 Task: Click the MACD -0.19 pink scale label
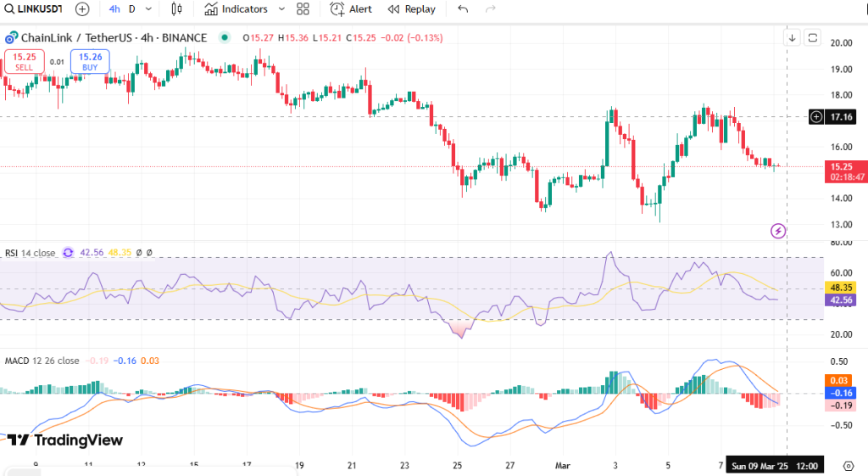pos(841,406)
